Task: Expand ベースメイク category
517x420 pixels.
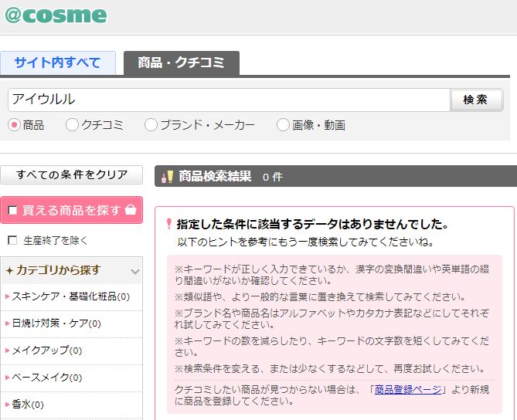Action: [44, 378]
